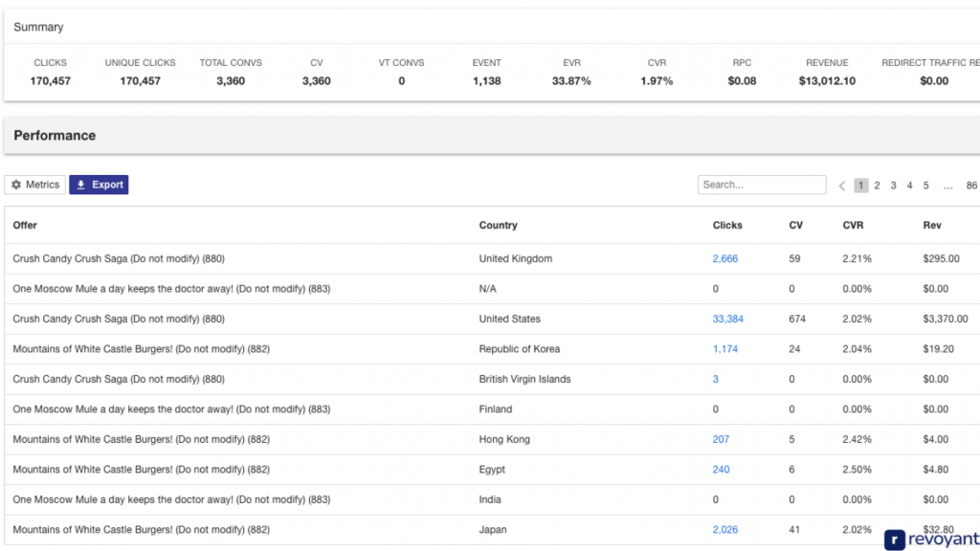Go to page 5
Image resolution: width=980 pixels, height=551 pixels.
(925, 186)
